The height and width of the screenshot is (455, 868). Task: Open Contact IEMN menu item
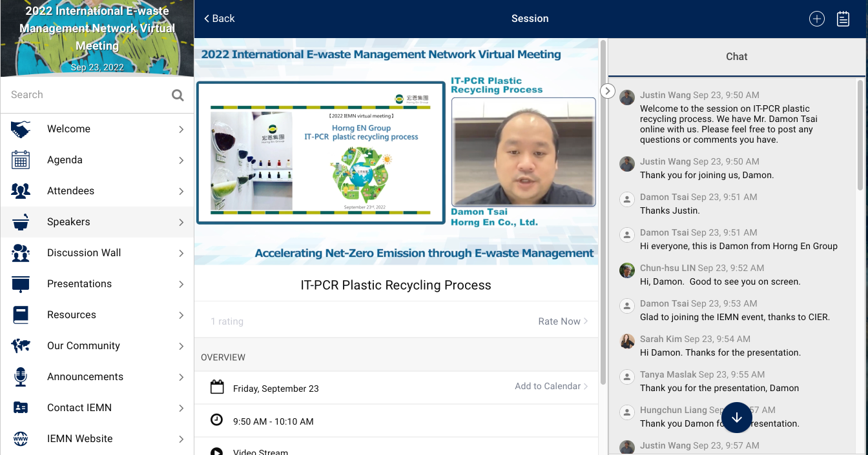tap(97, 408)
